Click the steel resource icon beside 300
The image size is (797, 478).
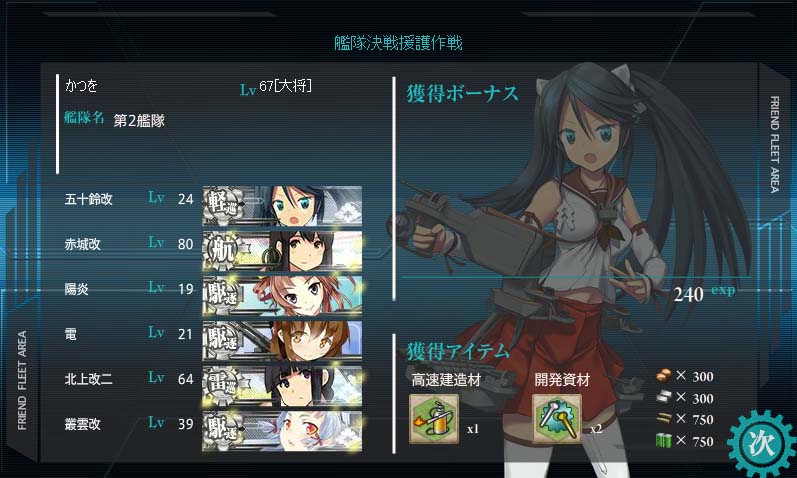tap(663, 397)
